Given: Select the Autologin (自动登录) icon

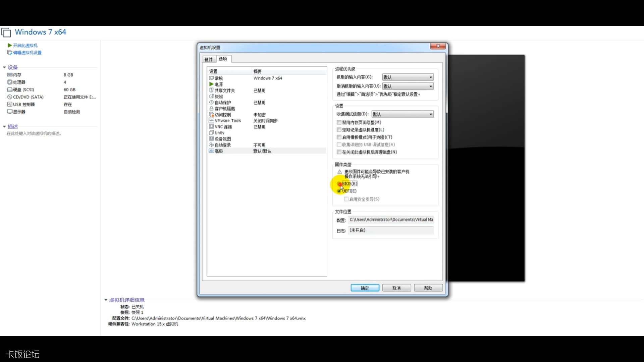Looking at the screenshot, I should (211, 144).
